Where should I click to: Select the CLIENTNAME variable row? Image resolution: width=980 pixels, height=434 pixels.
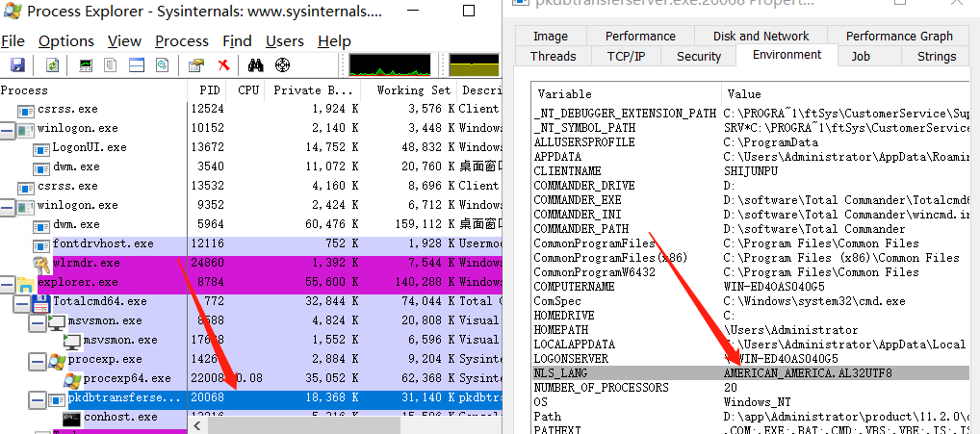tap(751, 171)
